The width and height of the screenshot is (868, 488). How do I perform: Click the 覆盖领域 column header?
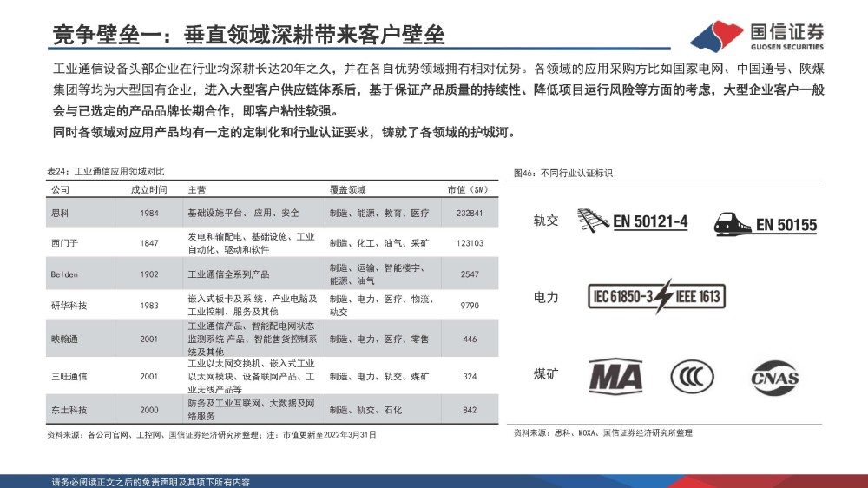tap(348, 189)
